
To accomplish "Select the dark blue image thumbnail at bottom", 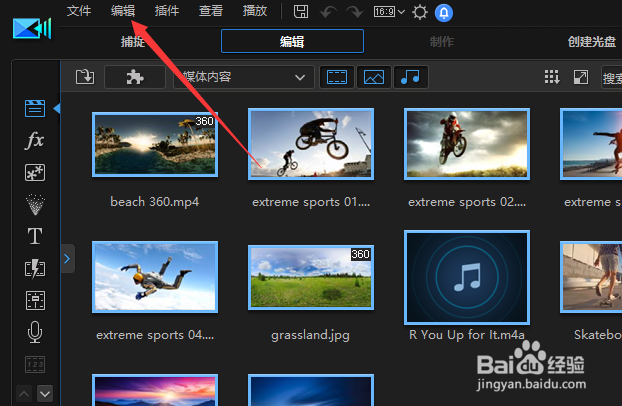I will click(311, 390).
